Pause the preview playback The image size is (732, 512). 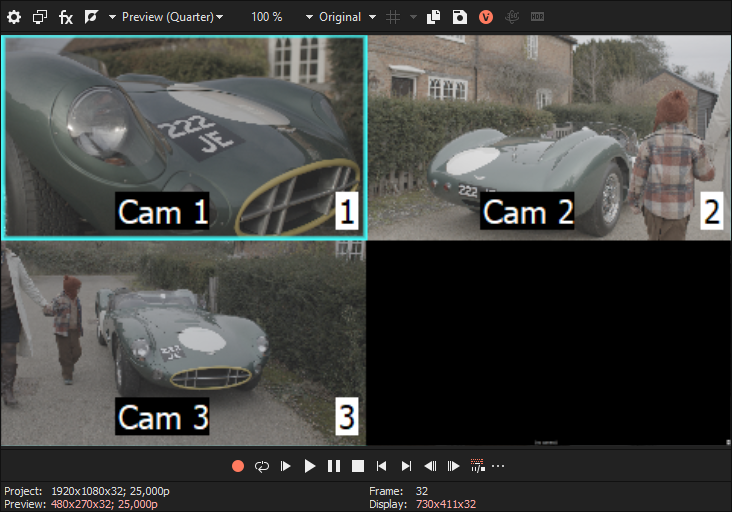[334, 466]
